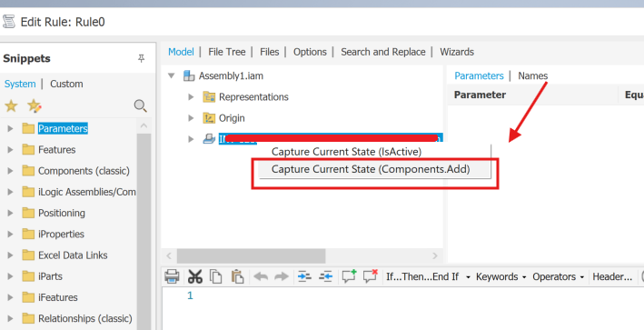Screen dimensions: 644x330
Task: Redo using the right arrow icon
Action: tap(282, 276)
